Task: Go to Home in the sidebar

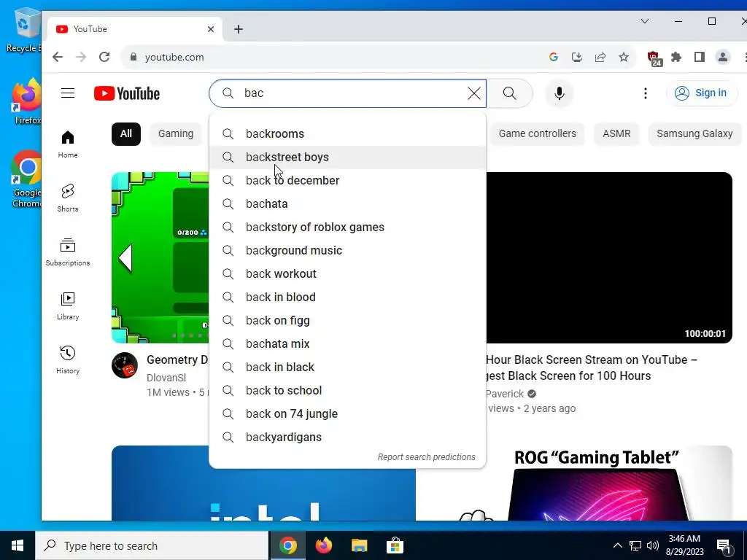Action: [x=68, y=144]
